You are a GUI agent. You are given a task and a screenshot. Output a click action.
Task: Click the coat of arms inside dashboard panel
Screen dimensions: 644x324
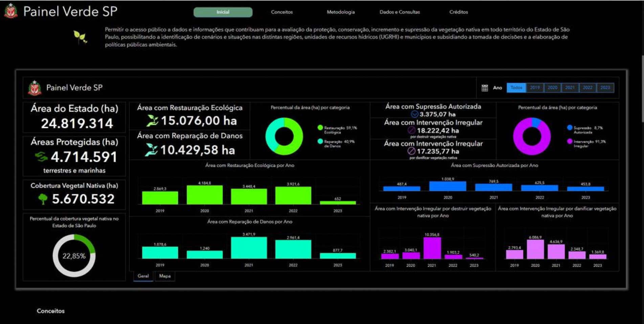[x=35, y=88]
